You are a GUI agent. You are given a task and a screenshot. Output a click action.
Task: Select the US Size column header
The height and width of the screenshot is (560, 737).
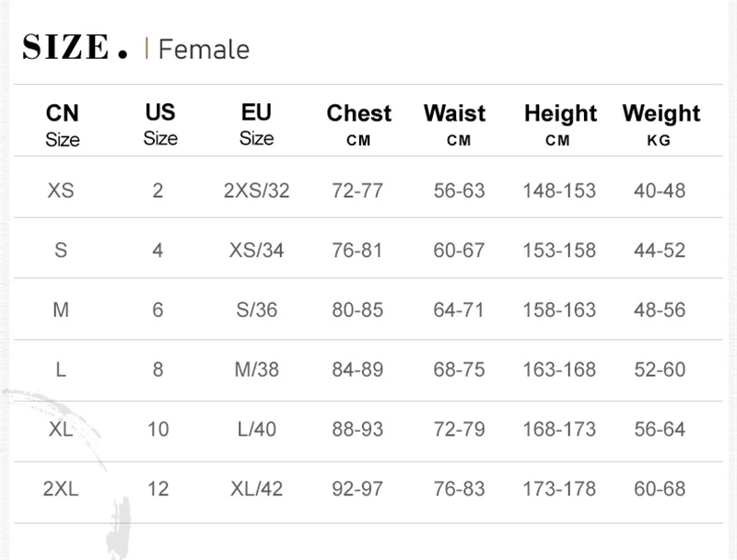coord(160,124)
